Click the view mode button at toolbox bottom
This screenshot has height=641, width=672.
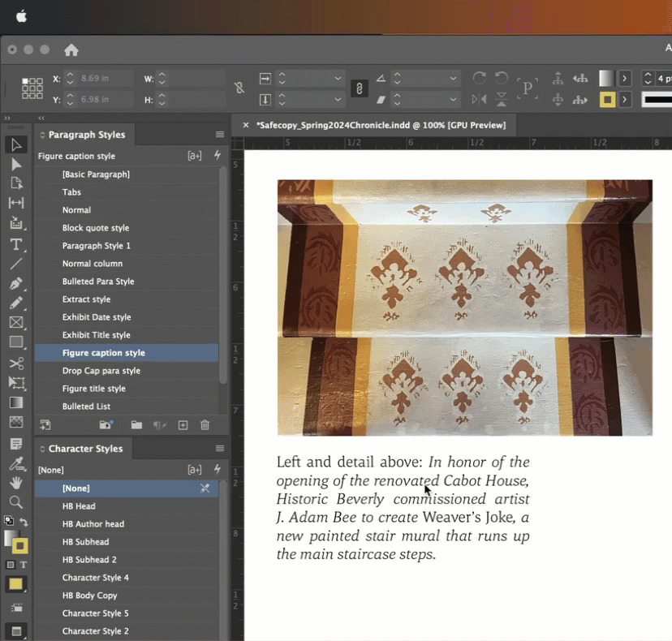coord(16,631)
